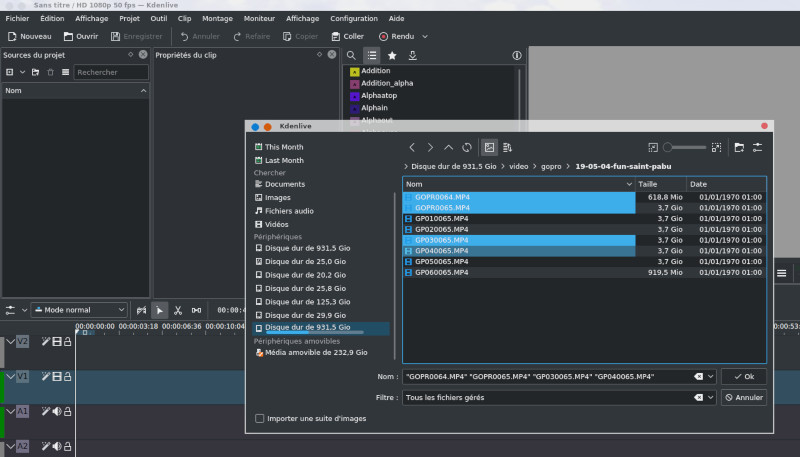The height and width of the screenshot is (457, 800).
Task: Confirm selection with Ok button
Action: 744,376
